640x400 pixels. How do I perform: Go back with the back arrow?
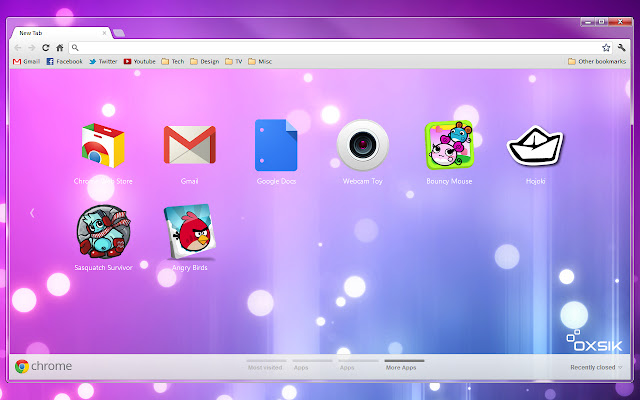(x=18, y=48)
